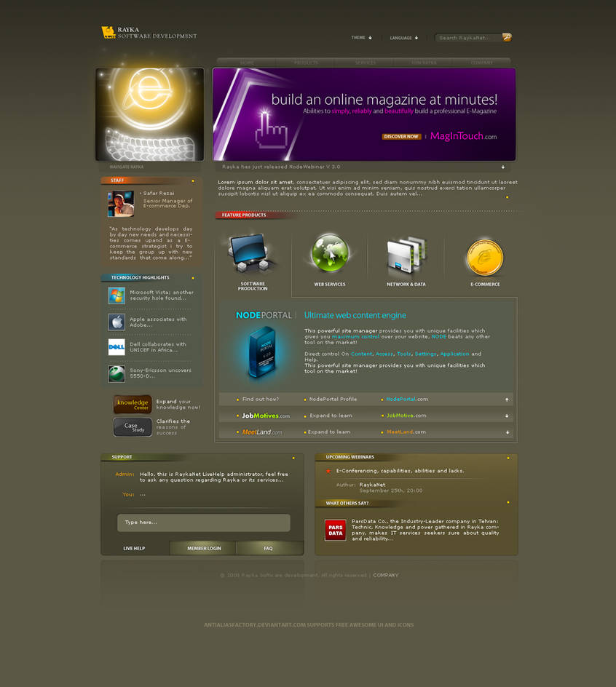Click the yellow dot in What Others Say header
The image size is (616, 687).
click(x=508, y=503)
